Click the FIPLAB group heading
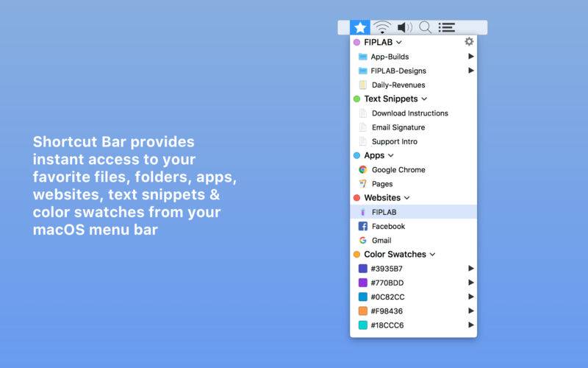The image size is (588, 368). click(x=379, y=43)
